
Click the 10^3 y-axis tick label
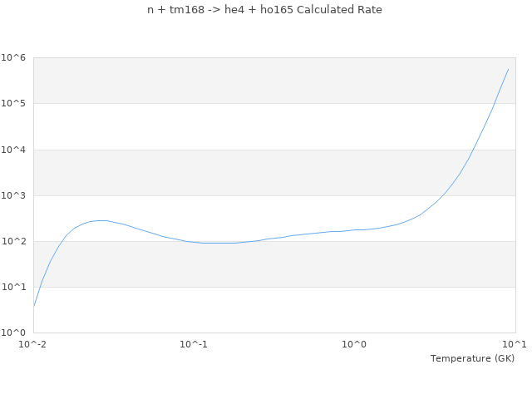15,195
